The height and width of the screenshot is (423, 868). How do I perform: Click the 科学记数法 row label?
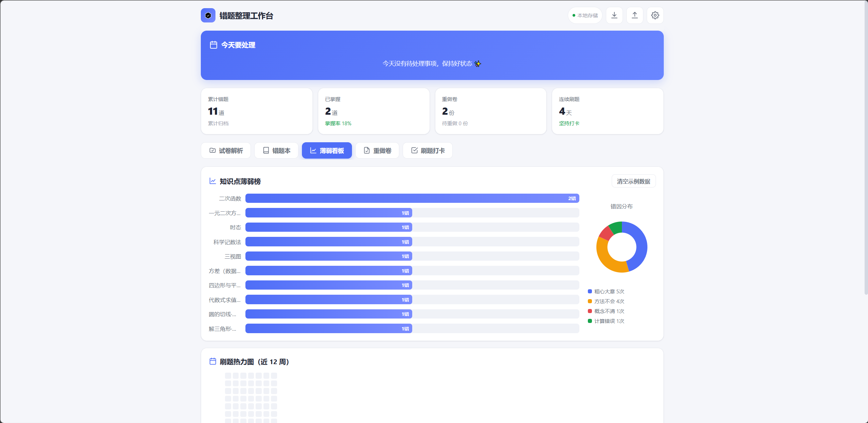[227, 242]
